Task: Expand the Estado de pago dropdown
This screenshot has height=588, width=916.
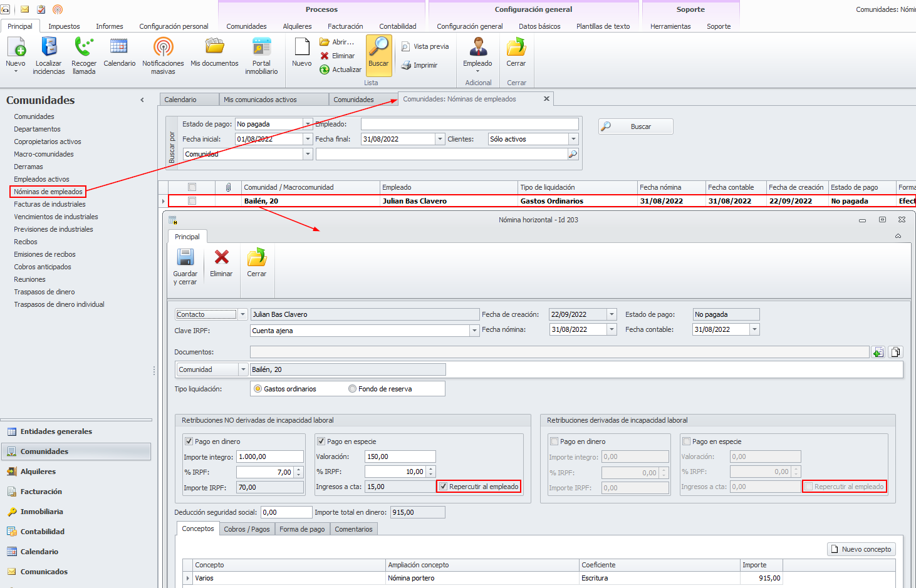Action: [x=308, y=124]
